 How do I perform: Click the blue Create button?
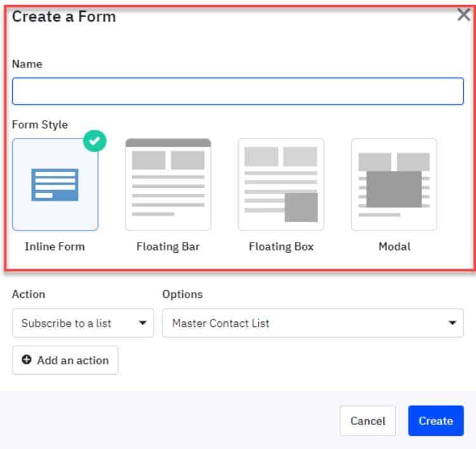point(435,421)
